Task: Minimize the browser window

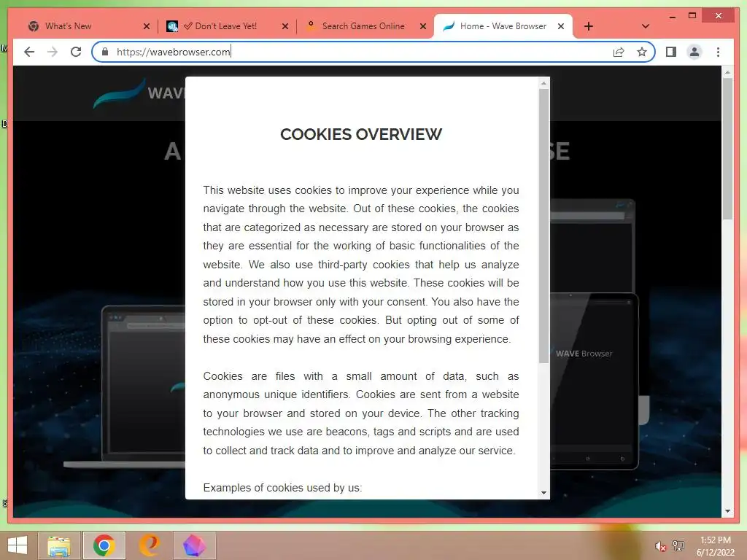Action: [672, 16]
